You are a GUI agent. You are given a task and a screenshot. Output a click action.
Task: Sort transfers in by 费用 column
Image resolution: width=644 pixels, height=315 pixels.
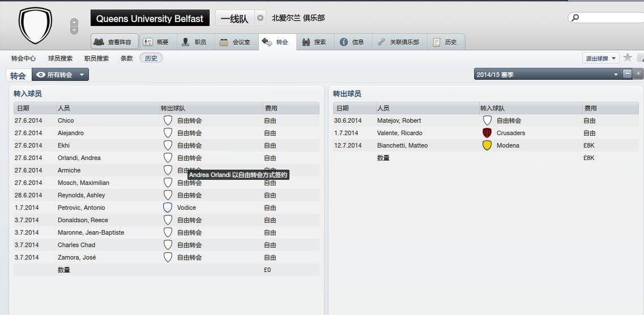point(291,108)
